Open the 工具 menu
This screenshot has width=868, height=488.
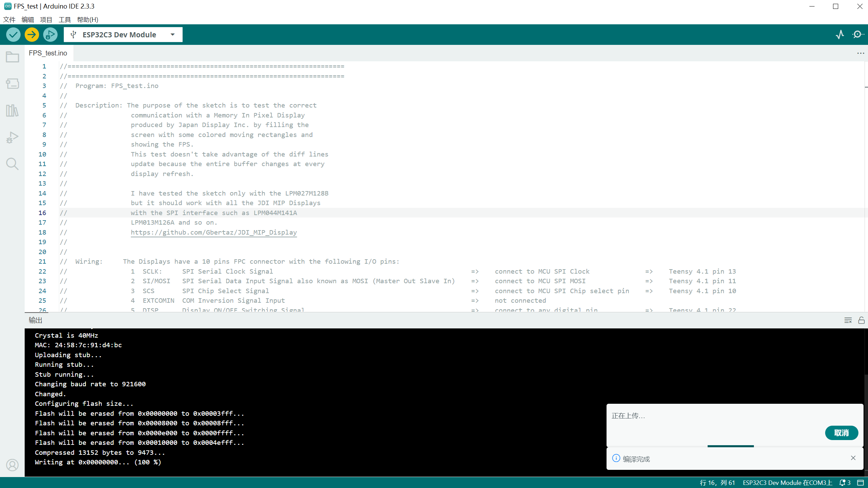[x=65, y=20]
